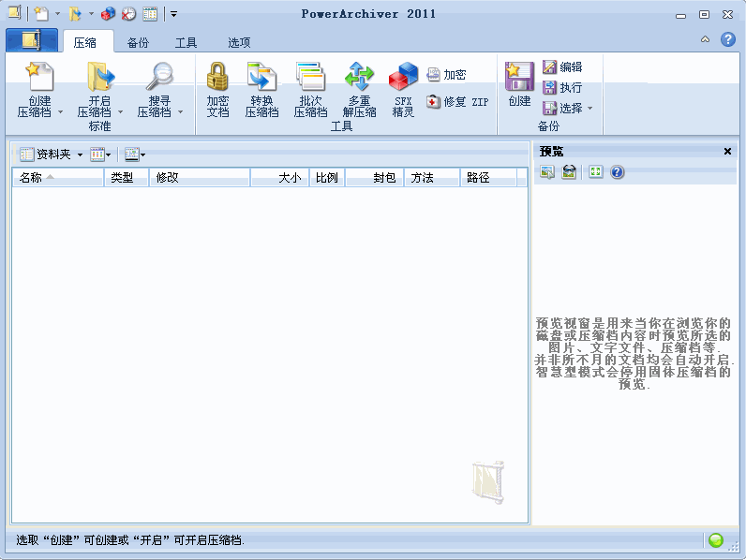The width and height of the screenshot is (746, 560).
Task: Click the green status light in status bar
Action: pyautogui.click(x=716, y=540)
